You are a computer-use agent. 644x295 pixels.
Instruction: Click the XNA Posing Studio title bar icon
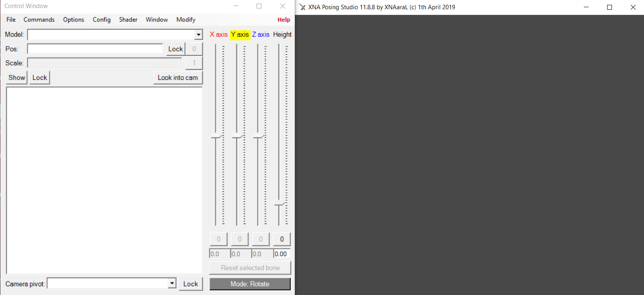point(303,7)
